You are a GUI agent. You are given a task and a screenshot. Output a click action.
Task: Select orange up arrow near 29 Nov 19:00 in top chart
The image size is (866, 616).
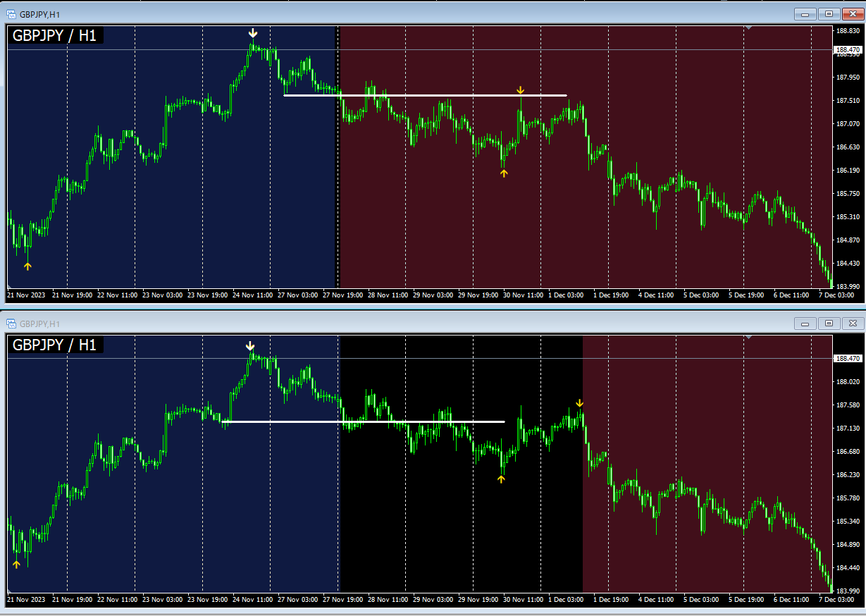click(x=504, y=173)
